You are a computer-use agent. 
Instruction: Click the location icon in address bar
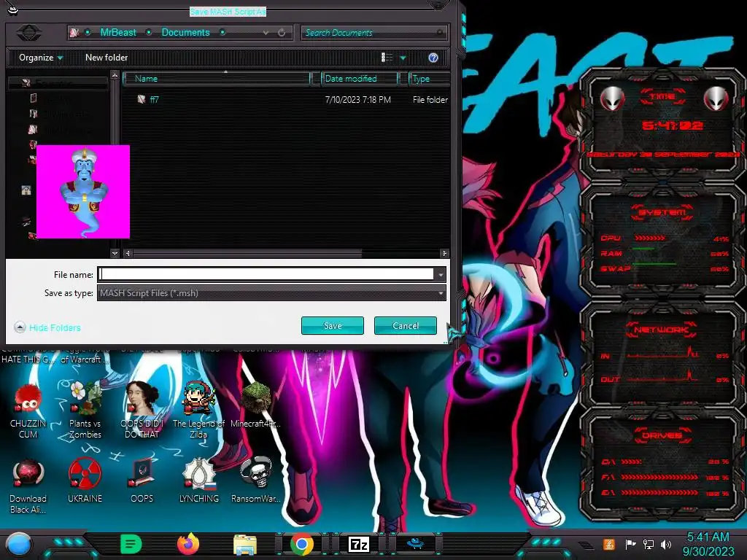pos(74,32)
